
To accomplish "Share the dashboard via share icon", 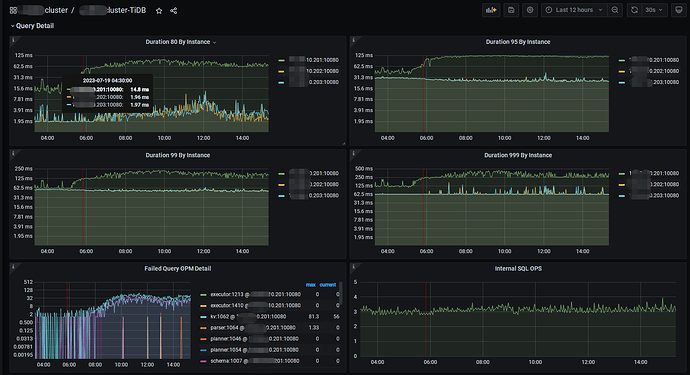I will pos(173,11).
